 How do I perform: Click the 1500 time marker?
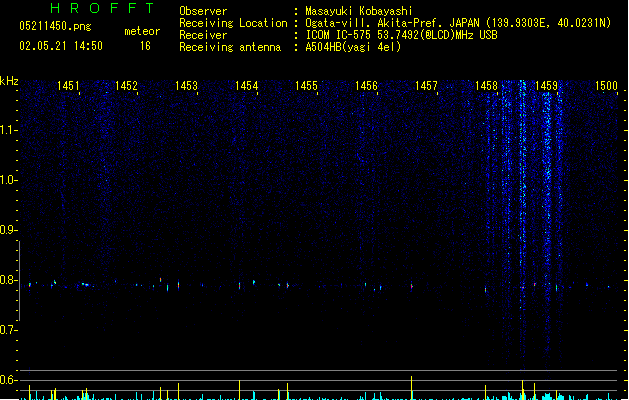pos(606,86)
